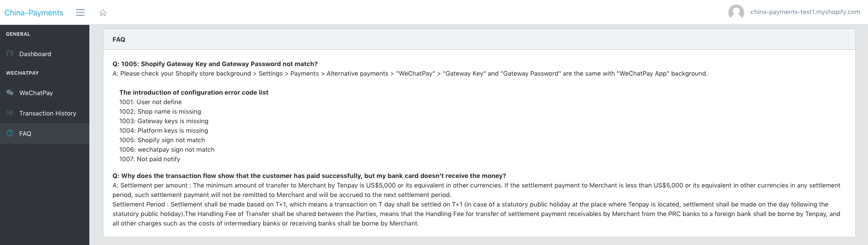
Task: Click the '1001: User not define' line
Action: pyautogui.click(x=151, y=102)
